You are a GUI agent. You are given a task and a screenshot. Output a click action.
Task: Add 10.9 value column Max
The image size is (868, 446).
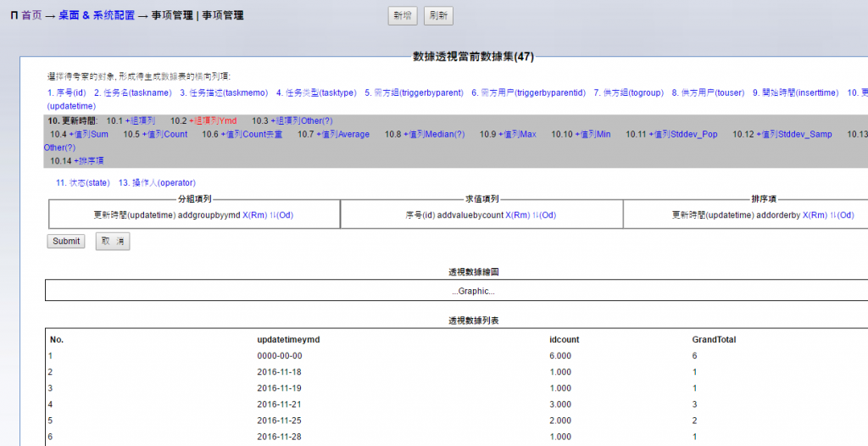[517, 135]
